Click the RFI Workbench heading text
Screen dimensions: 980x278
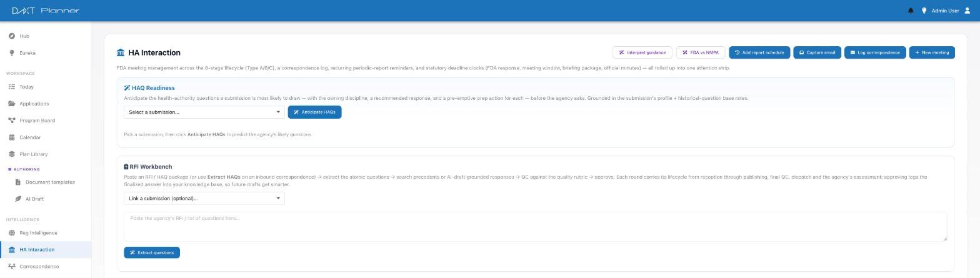(151, 167)
